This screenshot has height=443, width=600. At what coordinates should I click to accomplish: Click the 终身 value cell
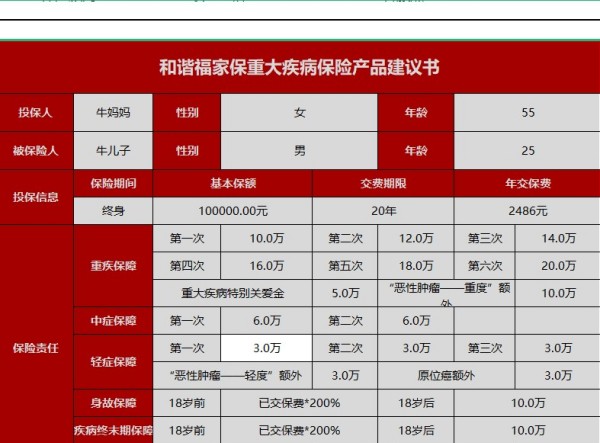point(113,211)
